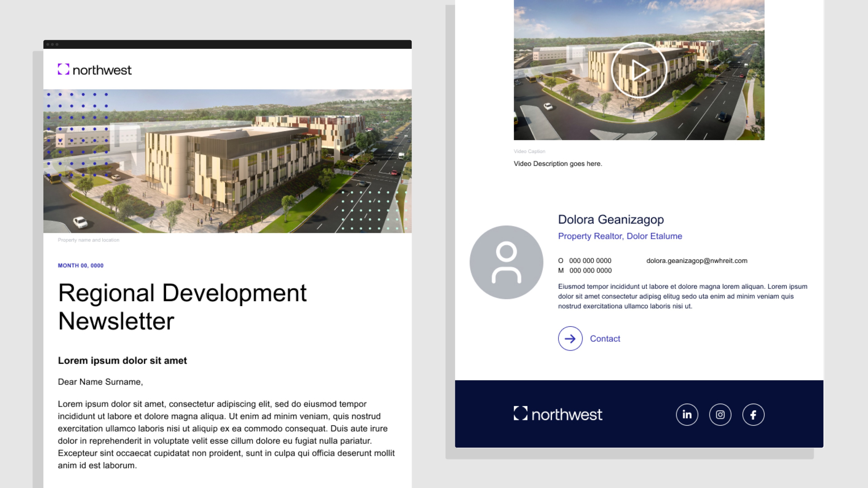Click the MONTH 00, 0000 date label
868x488 pixels.
point(80,265)
